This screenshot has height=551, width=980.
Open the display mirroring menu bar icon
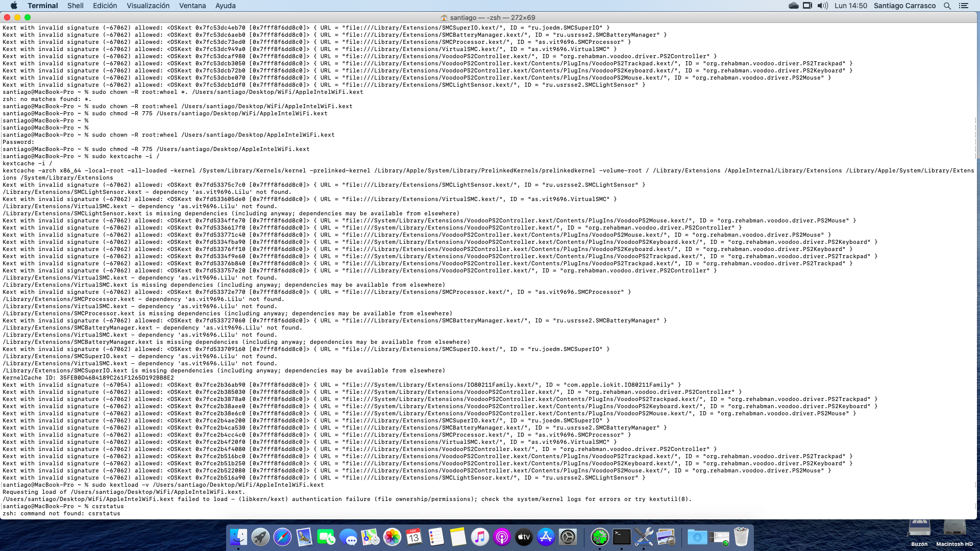tap(807, 6)
